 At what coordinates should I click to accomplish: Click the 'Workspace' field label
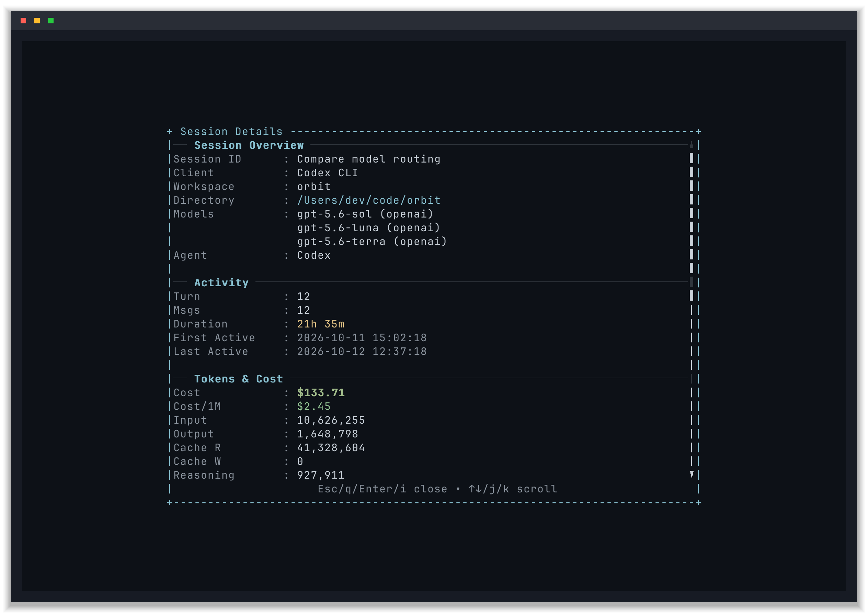pyautogui.click(x=204, y=187)
